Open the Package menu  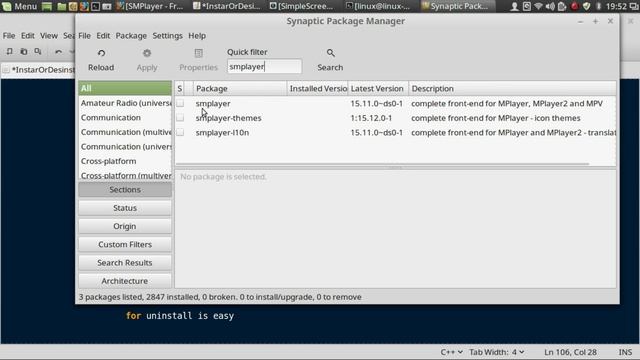131,36
